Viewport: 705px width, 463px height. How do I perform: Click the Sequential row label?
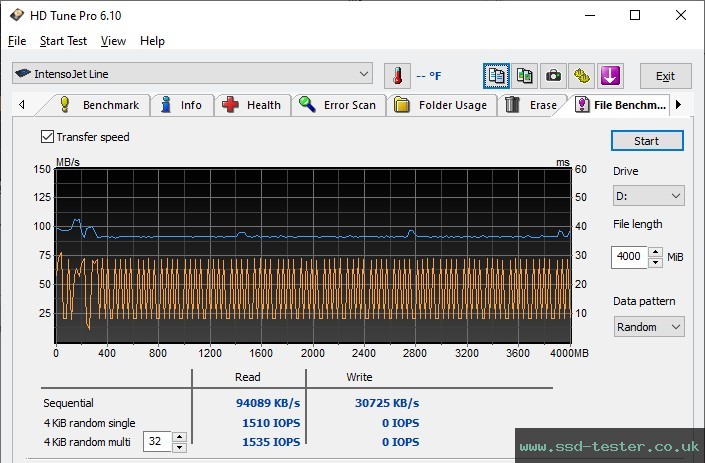tap(68, 403)
